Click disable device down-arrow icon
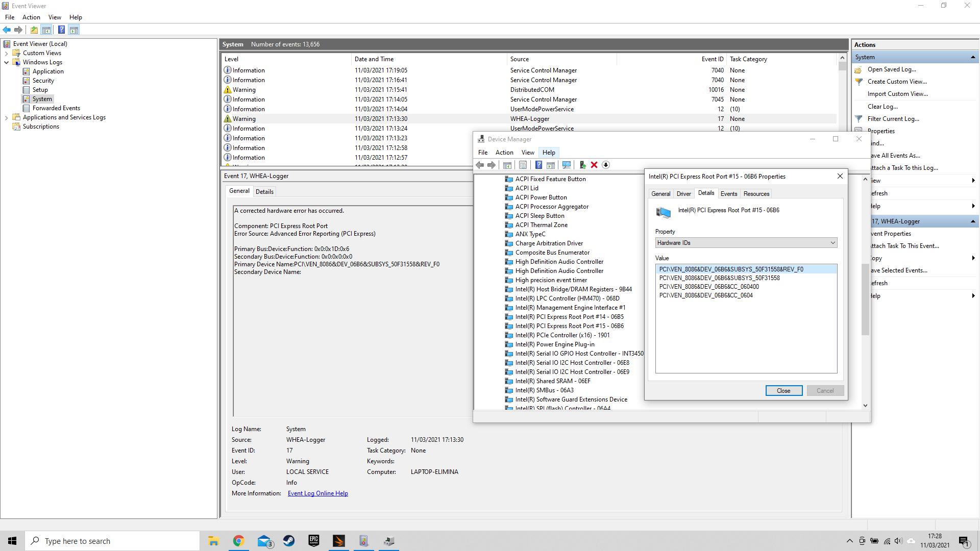Image resolution: width=980 pixels, height=551 pixels. point(606,165)
